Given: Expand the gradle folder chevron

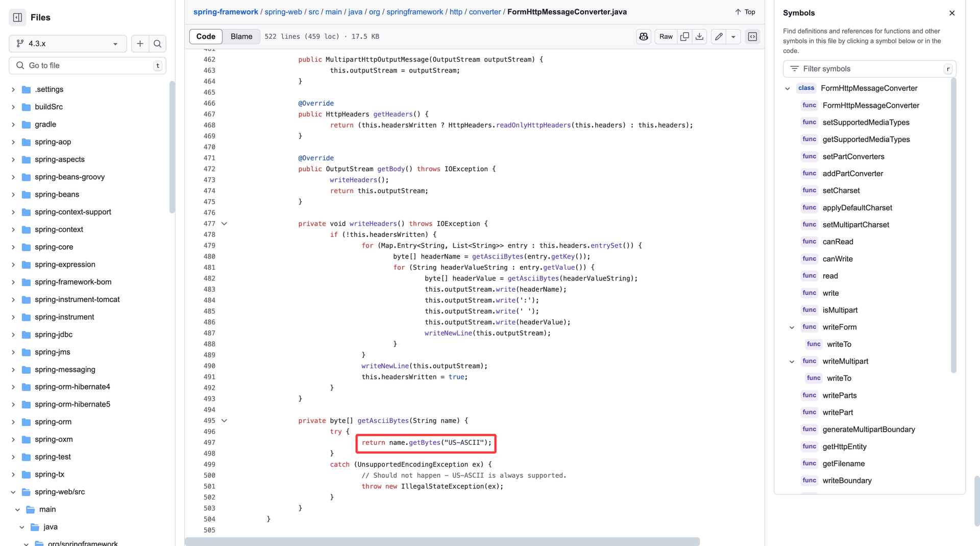Looking at the screenshot, I should pyautogui.click(x=13, y=124).
